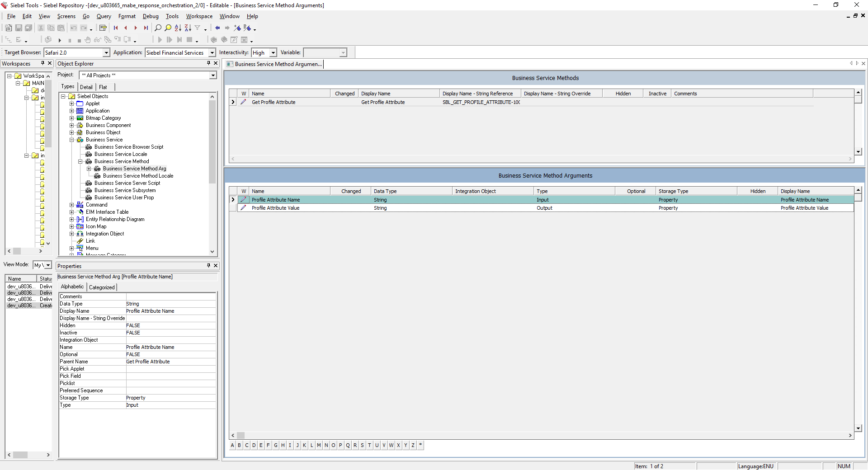Toggle auto-hide pin on Workspaces panel
This screenshot has height=470, width=868.
(43, 63)
